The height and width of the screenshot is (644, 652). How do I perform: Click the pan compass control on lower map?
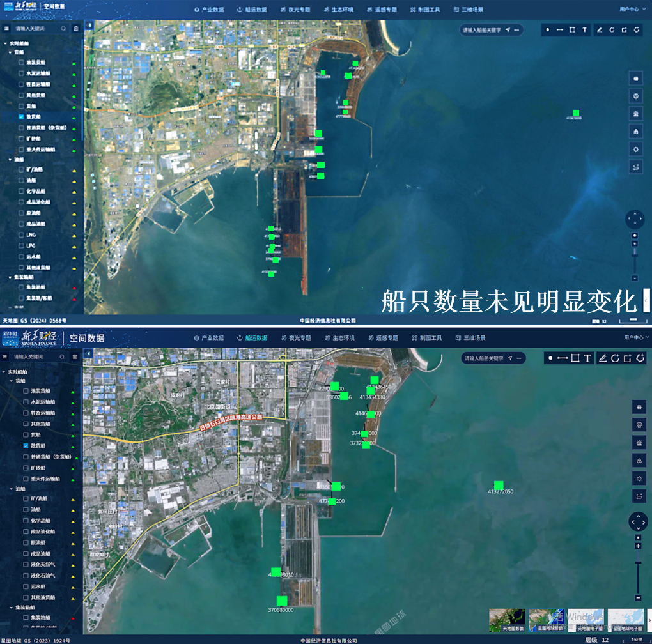pos(638,522)
